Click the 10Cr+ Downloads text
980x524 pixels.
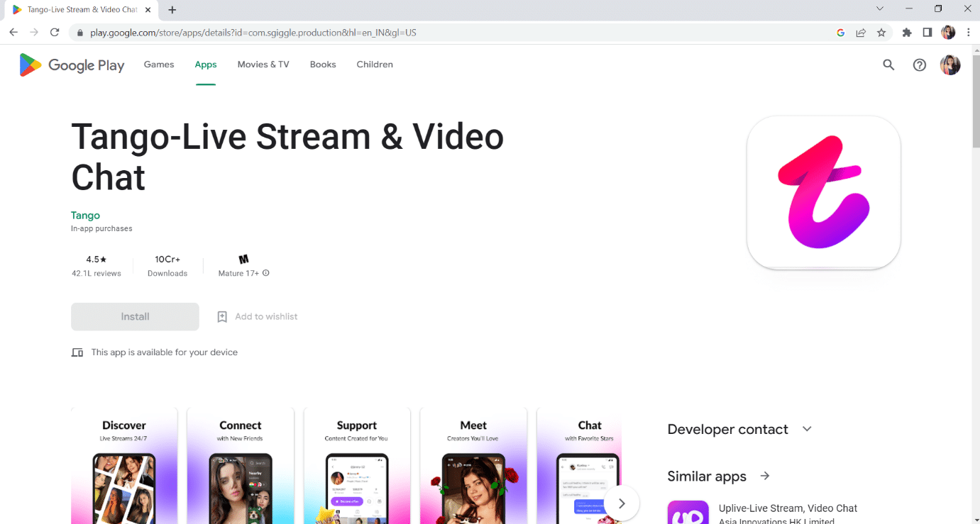pyautogui.click(x=167, y=266)
